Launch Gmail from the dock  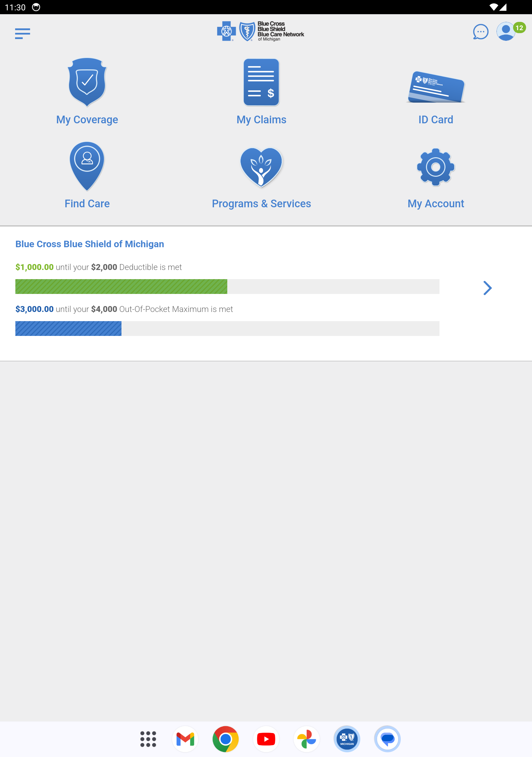coord(185,739)
